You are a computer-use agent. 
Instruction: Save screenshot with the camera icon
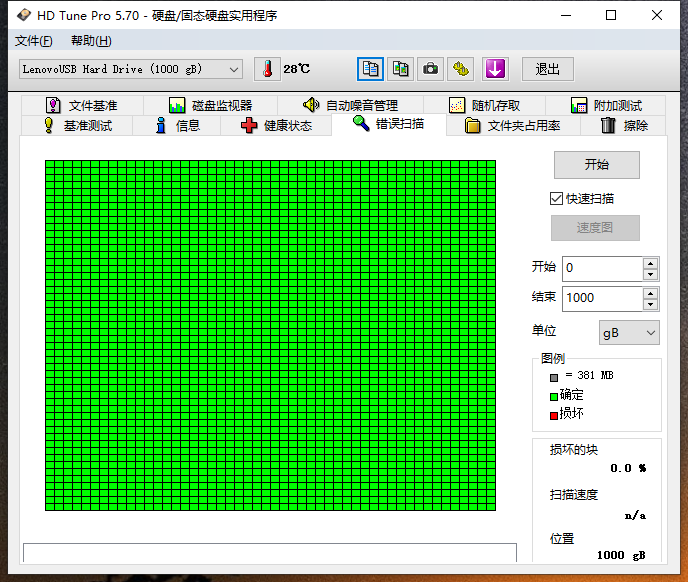pyautogui.click(x=430, y=69)
